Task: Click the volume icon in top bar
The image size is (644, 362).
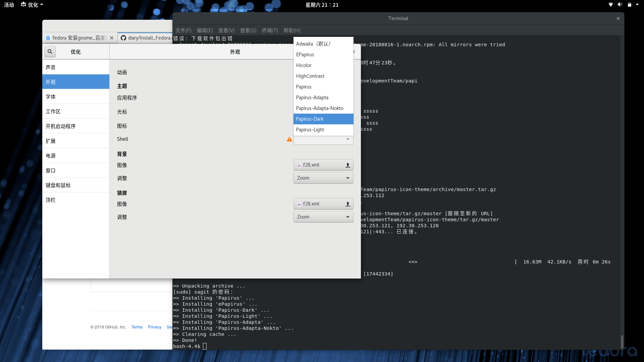Action: click(620, 5)
